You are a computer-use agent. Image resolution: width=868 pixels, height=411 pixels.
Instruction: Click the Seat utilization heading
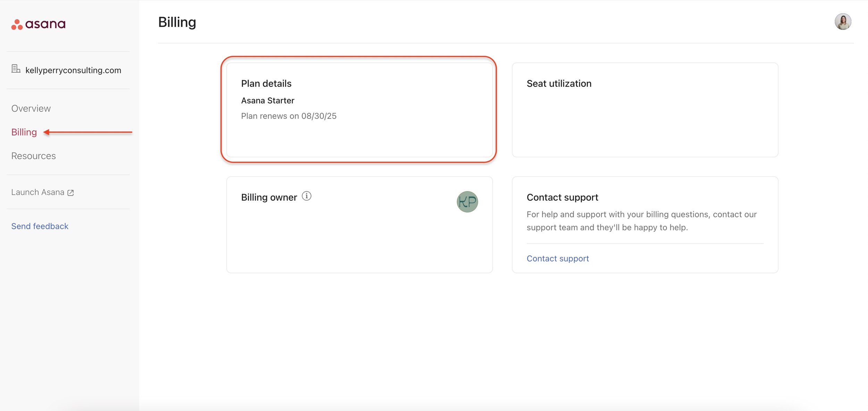559,83
